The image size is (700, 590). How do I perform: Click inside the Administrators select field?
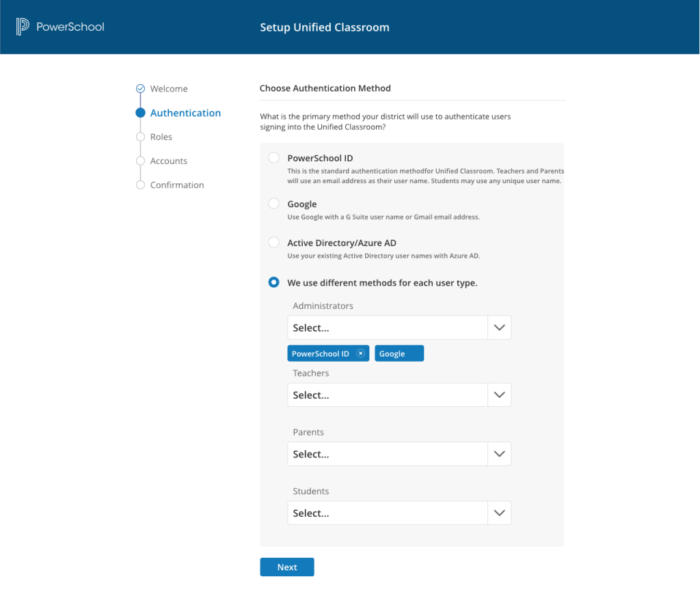[387, 327]
